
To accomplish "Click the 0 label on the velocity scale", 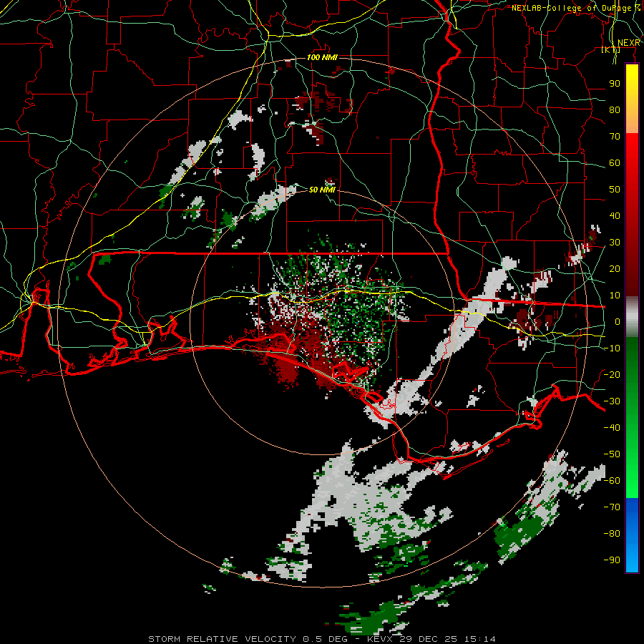I will point(618,321).
